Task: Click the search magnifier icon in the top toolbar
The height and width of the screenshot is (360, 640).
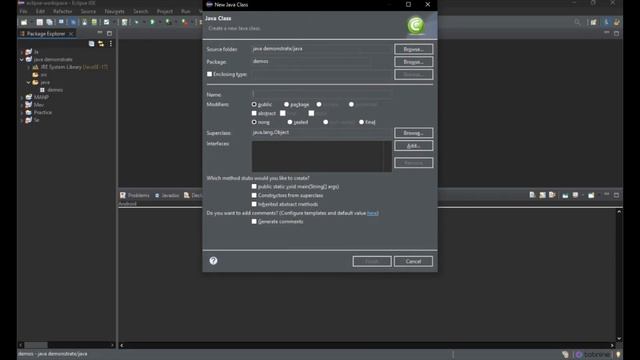Action: 577,22
